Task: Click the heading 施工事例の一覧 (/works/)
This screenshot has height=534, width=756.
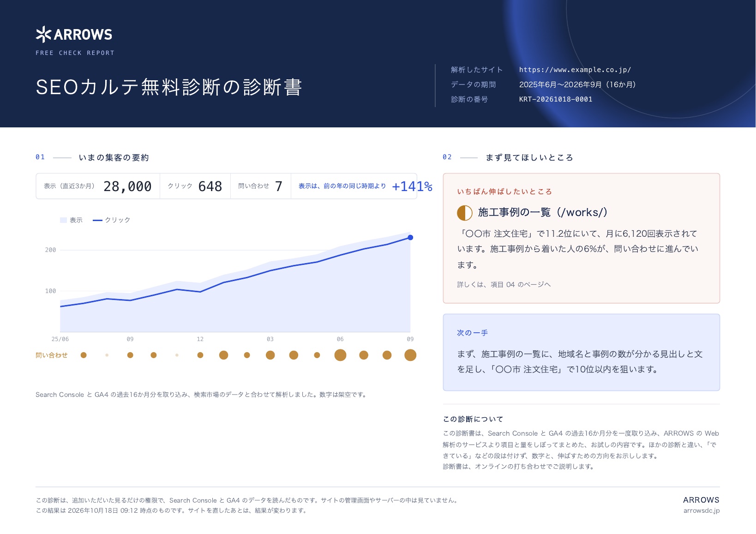Action: coord(543,212)
